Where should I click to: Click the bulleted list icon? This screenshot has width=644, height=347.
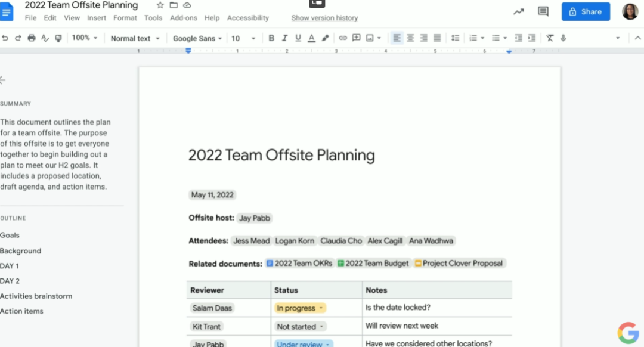click(x=496, y=38)
